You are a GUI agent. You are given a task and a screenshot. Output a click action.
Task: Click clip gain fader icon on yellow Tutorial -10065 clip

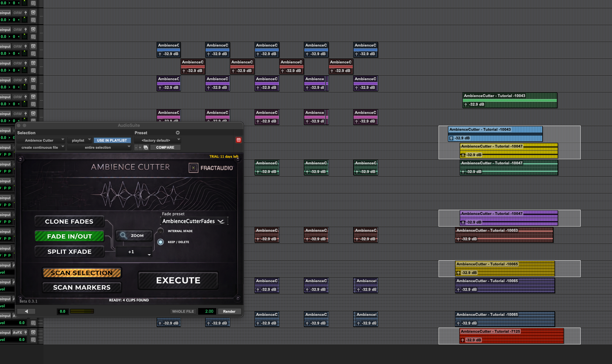[x=458, y=273]
